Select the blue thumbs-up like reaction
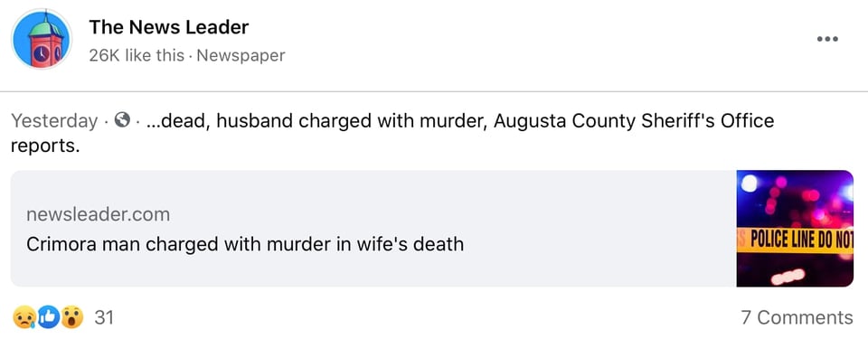The height and width of the screenshot is (339, 868). [x=48, y=317]
